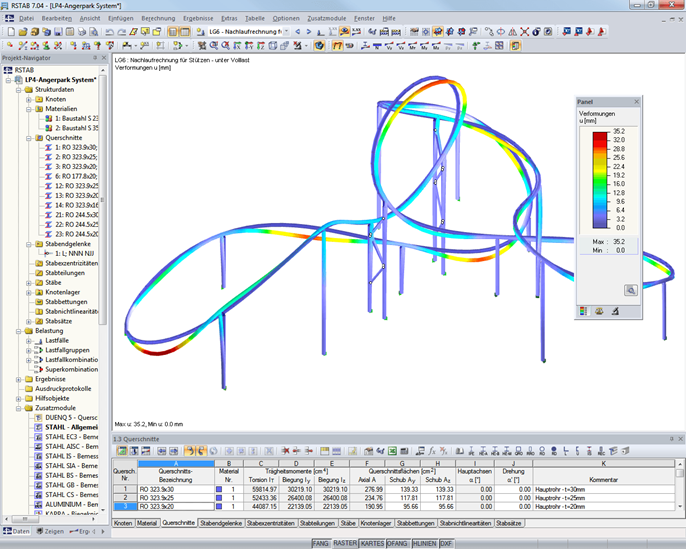The height and width of the screenshot is (549, 686).
Task: Switch to Zeigen navigator tab
Action: 50,532
